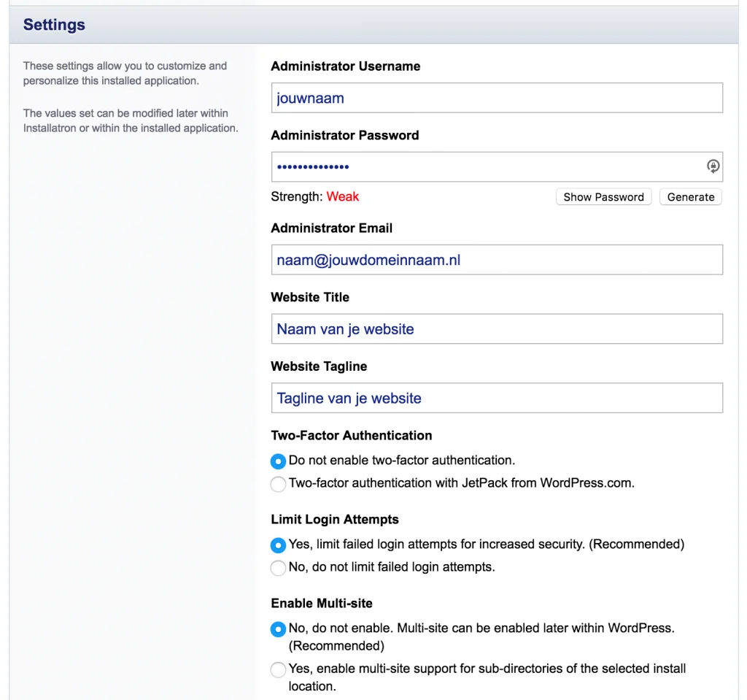The width and height of the screenshot is (747, 700).
Task: Click the "Two-Factor Authentication" heading
Action: [351, 435]
